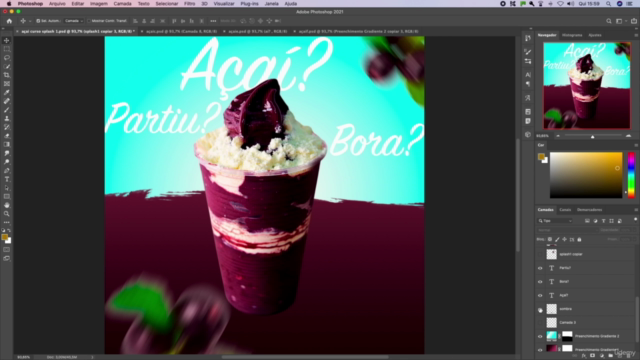
Task: Open Paragraph panel icon in side dock
Action: pos(528,84)
